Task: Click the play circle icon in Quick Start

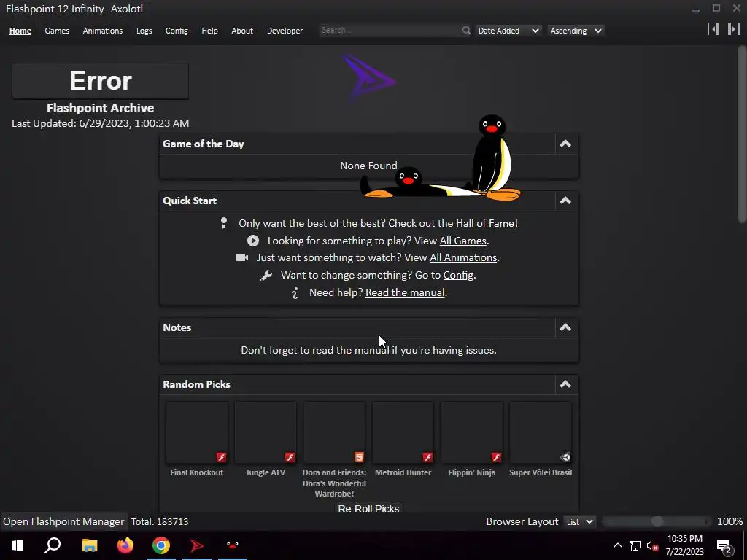Action: (x=253, y=241)
